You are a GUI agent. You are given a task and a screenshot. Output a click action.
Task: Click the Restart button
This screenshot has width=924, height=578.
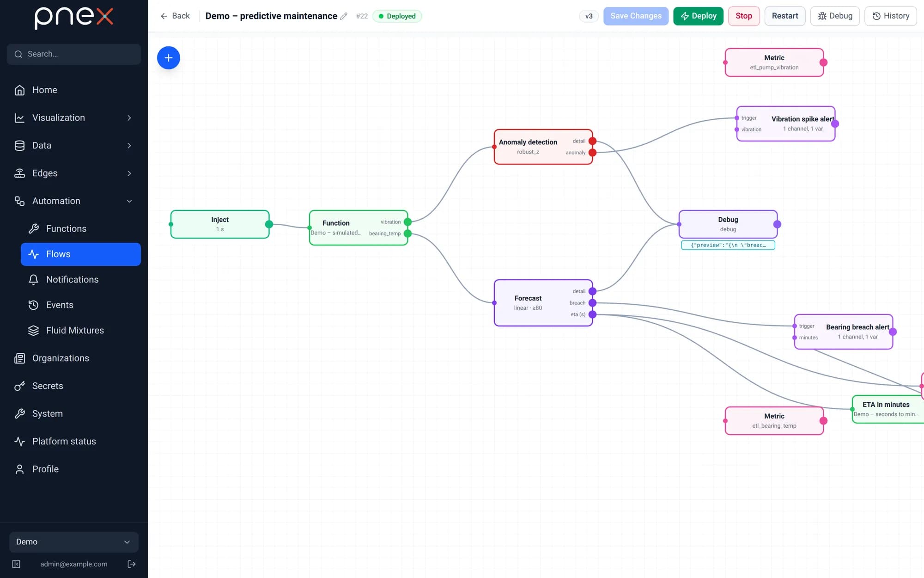click(x=785, y=16)
